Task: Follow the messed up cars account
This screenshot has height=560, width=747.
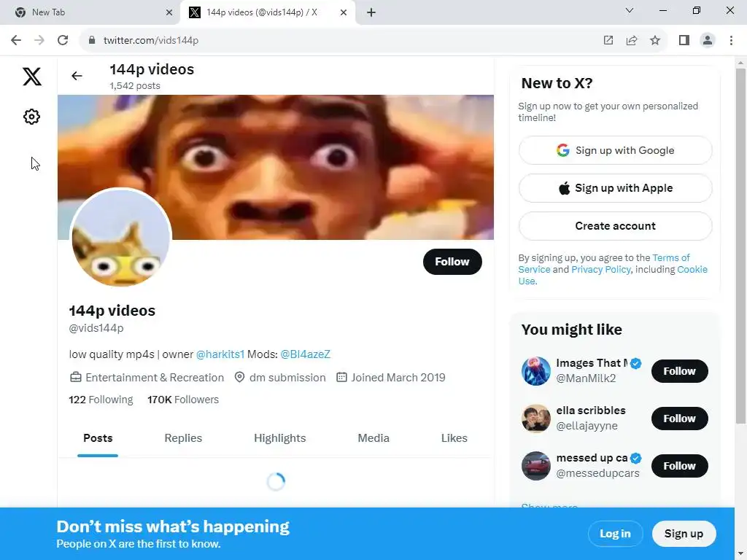Action: click(679, 466)
